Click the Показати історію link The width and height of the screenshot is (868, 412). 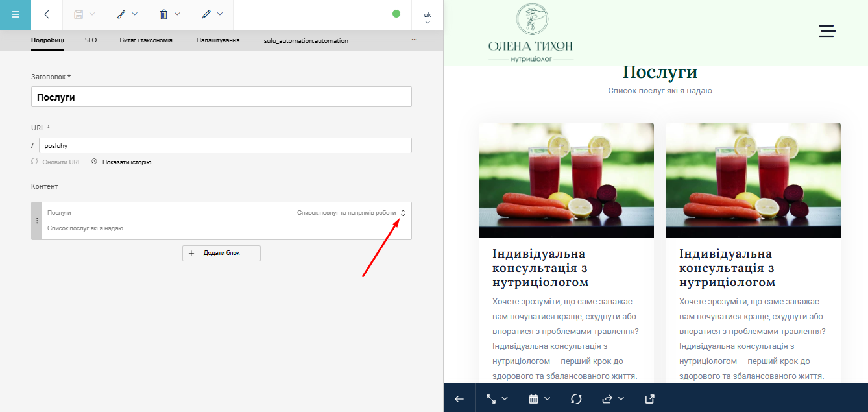click(x=127, y=162)
